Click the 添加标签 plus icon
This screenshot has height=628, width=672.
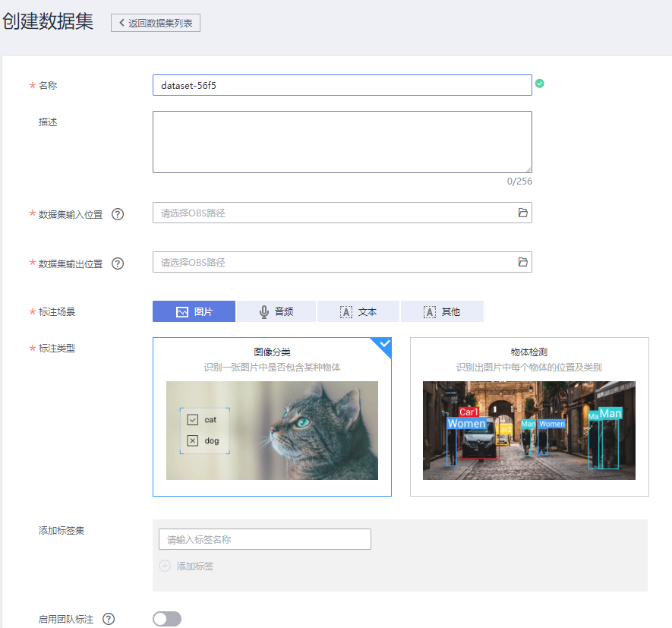[x=165, y=566]
